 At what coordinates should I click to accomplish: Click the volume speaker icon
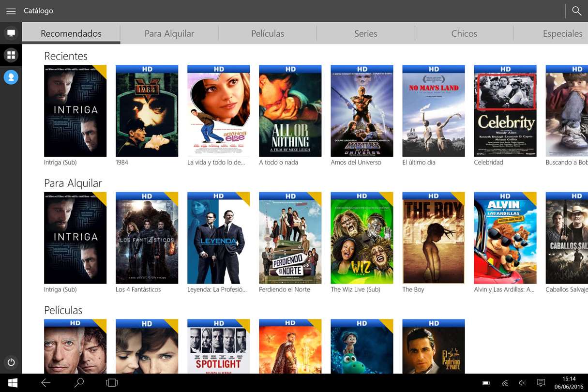523,383
